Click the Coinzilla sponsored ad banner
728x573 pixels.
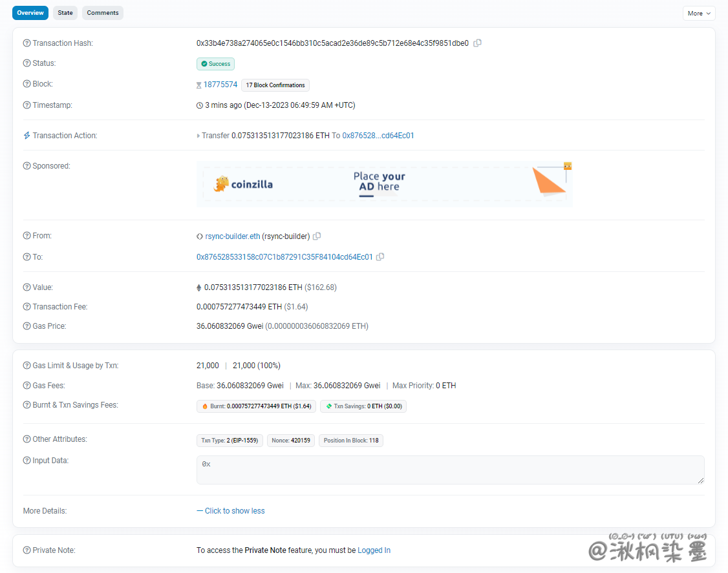pos(384,184)
